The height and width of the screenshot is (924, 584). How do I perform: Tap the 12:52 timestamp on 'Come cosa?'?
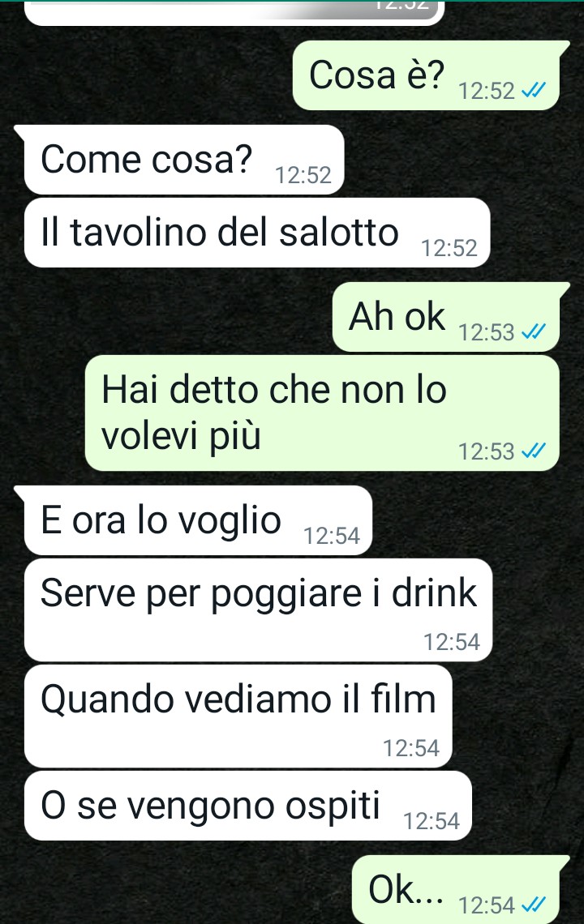303,175
